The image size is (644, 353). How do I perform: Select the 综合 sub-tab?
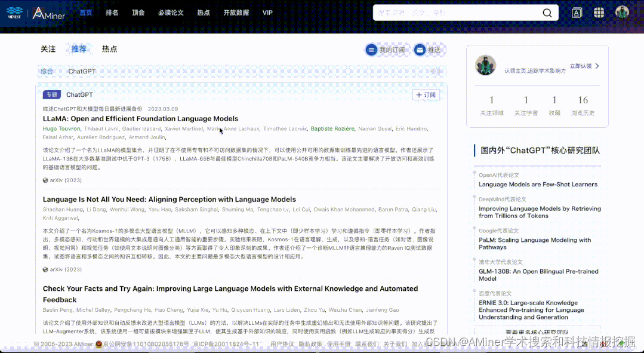(47, 71)
